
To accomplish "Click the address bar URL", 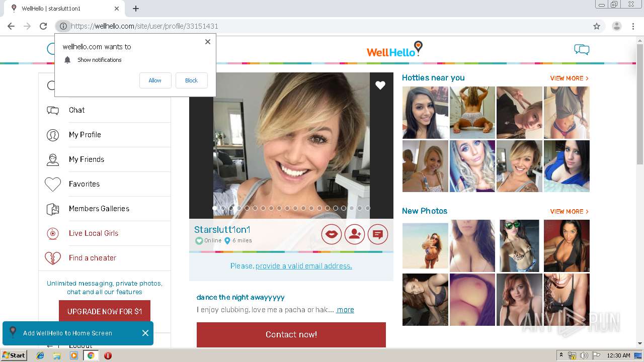I will [144, 26].
